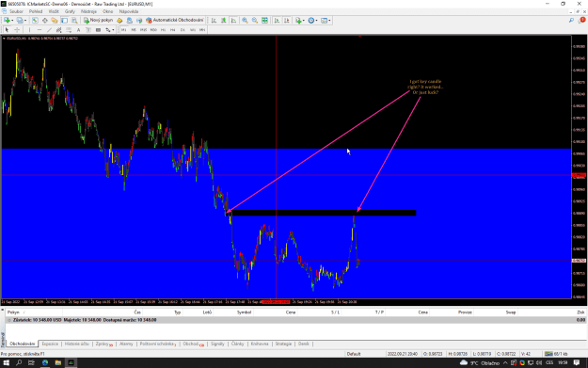Open the Strategy Tester toolbar icon
The width and height of the screenshot is (588, 368).
[x=74, y=21]
